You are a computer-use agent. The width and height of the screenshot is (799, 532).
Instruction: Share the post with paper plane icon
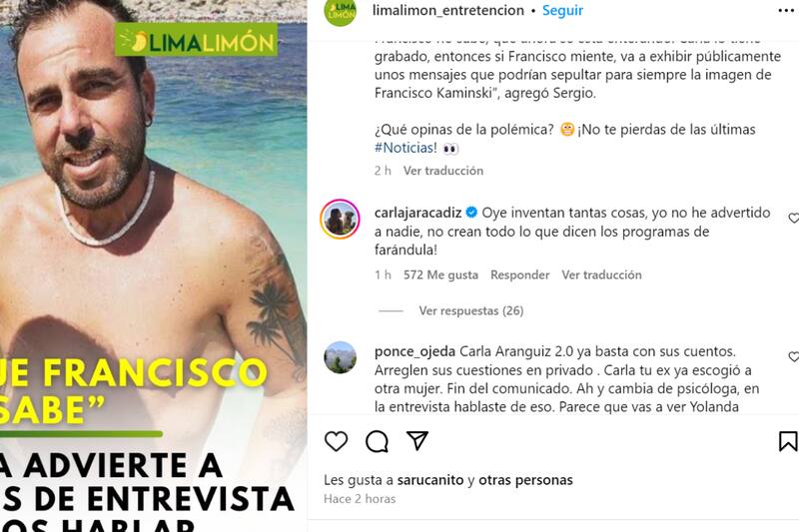point(417,440)
